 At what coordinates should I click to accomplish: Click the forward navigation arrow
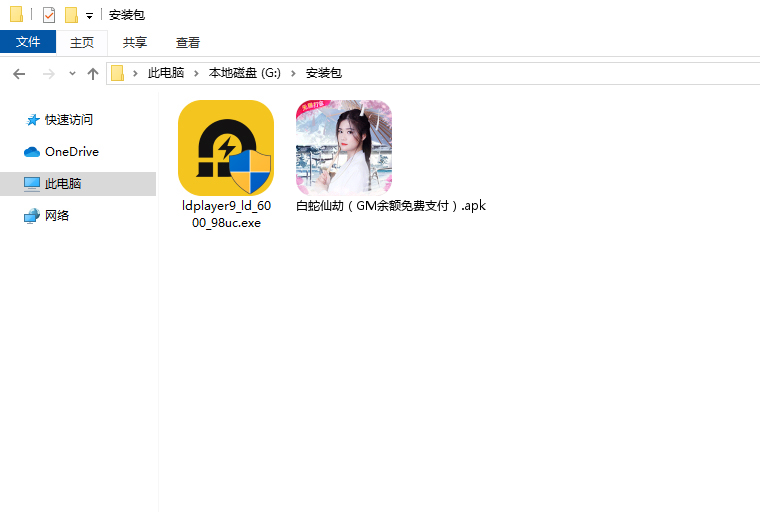tap(47, 74)
